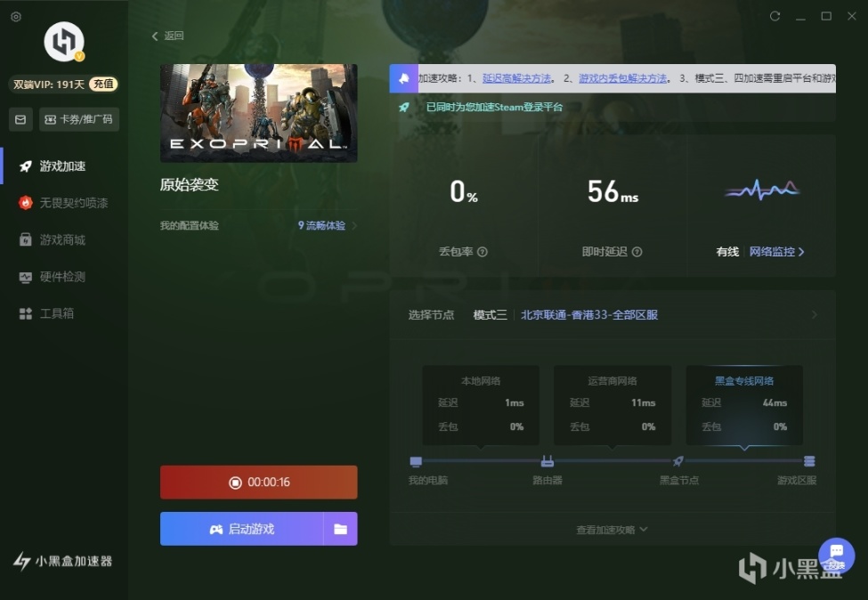Click the 我的电脑 computer icon
This screenshot has height=600, width=868.
[x=416, y=461]
